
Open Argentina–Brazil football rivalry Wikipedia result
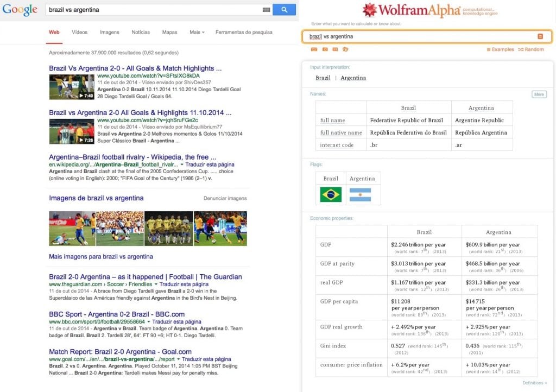coord(132,157)
